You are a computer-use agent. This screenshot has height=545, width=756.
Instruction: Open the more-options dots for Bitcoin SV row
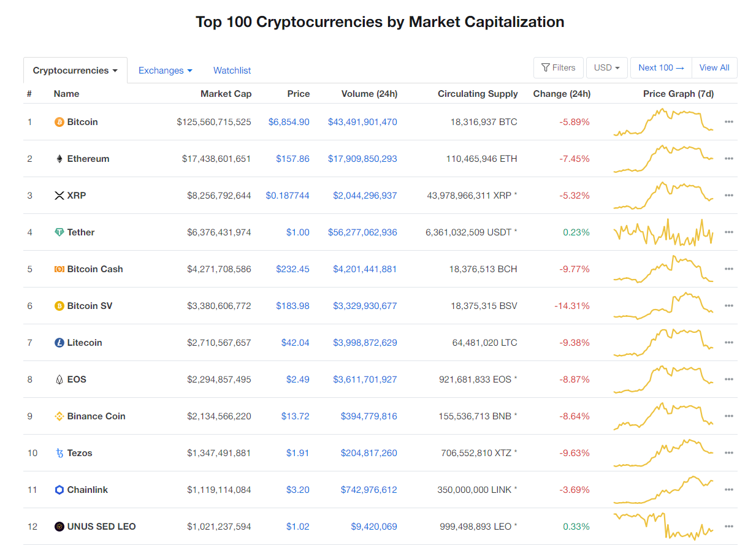click(x=729, y=306)
